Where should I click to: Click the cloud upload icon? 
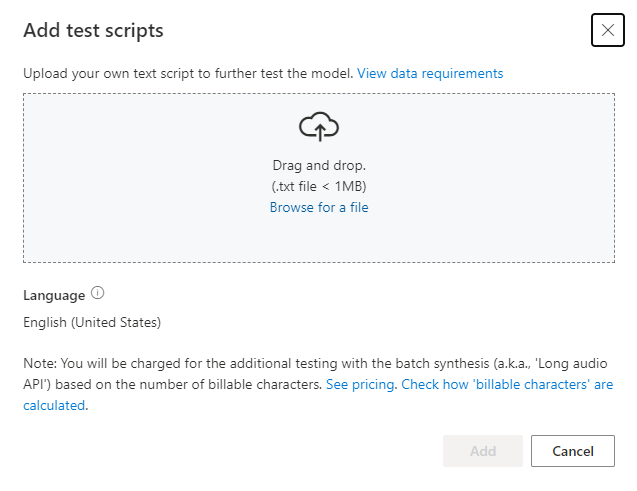click(x=319, y=127)
